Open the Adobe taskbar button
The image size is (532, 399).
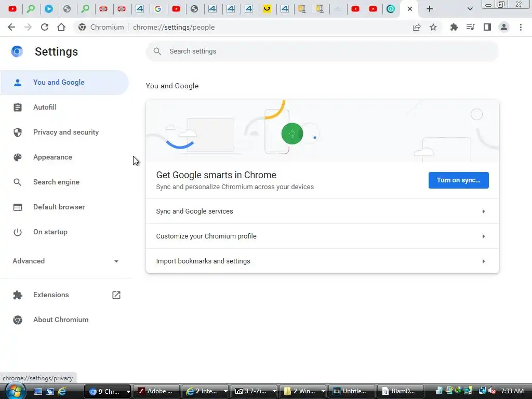point(156,391)
